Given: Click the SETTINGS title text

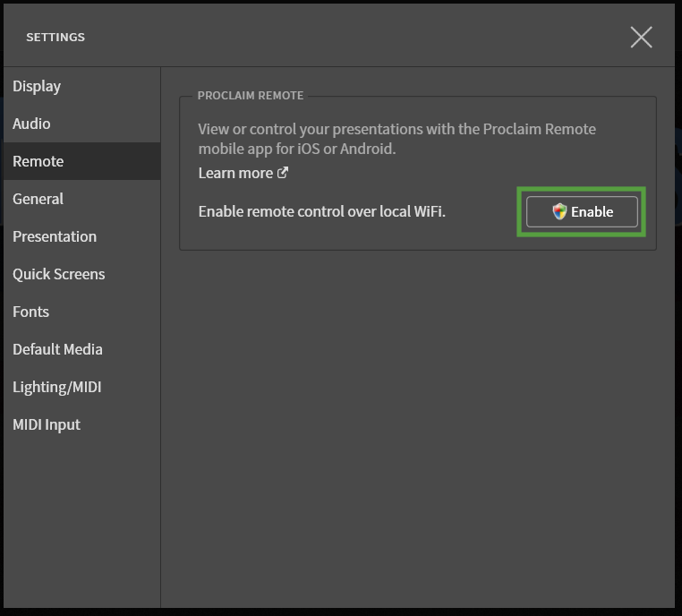Looking at the screenshot, I should (x=55, y=37).
